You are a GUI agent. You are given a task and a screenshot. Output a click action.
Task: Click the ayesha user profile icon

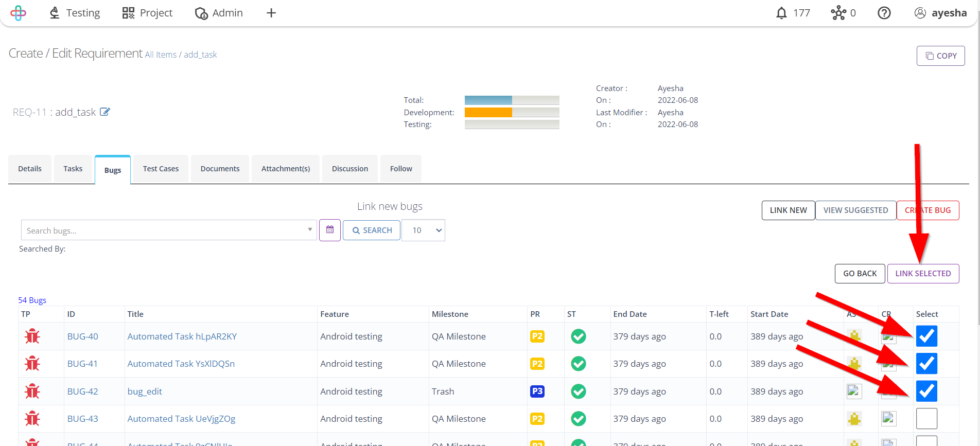click(920, 13)
